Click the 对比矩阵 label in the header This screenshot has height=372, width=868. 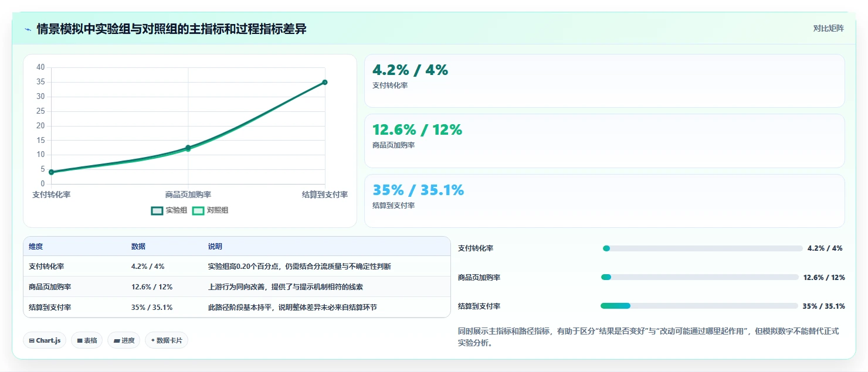pyautogui.click(x=828, y=29)
